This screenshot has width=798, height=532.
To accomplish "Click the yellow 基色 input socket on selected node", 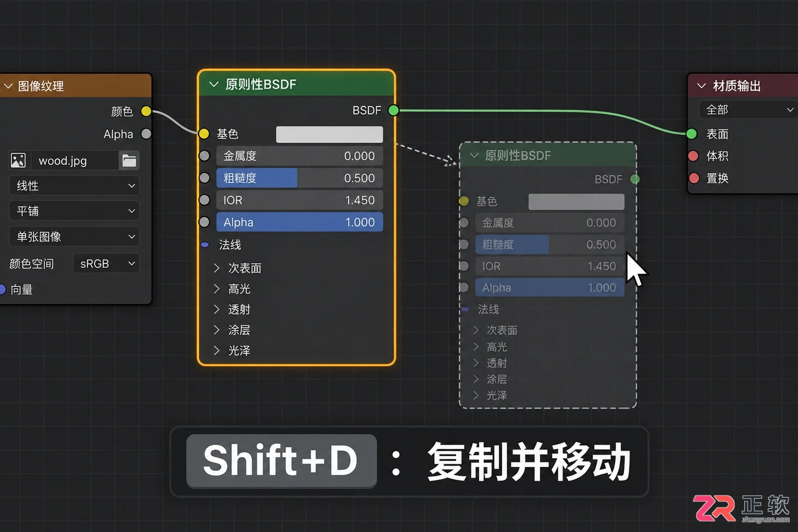I will [204, 134].
